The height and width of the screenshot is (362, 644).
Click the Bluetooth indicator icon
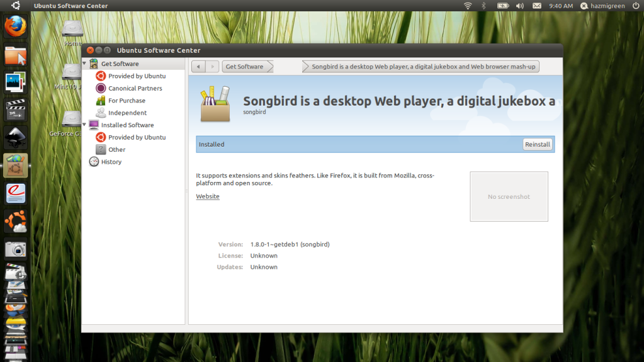pos(483,6)
